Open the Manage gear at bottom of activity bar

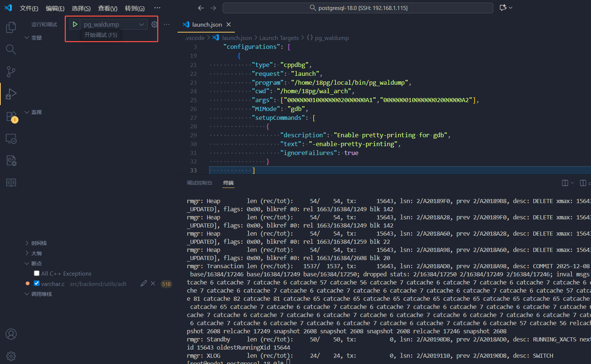point(11,356)
